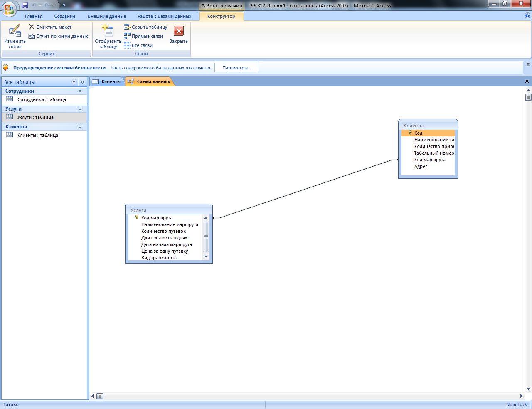Select the Схема данных document tab
The height and width of the screenshot is (409, 532).
pos(149,81)
